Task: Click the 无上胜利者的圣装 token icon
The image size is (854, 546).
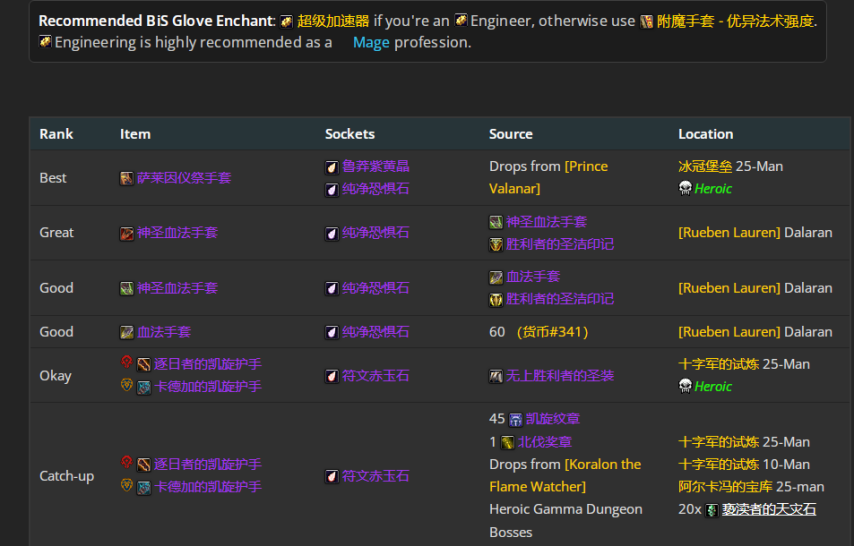Action: [496, 376]
